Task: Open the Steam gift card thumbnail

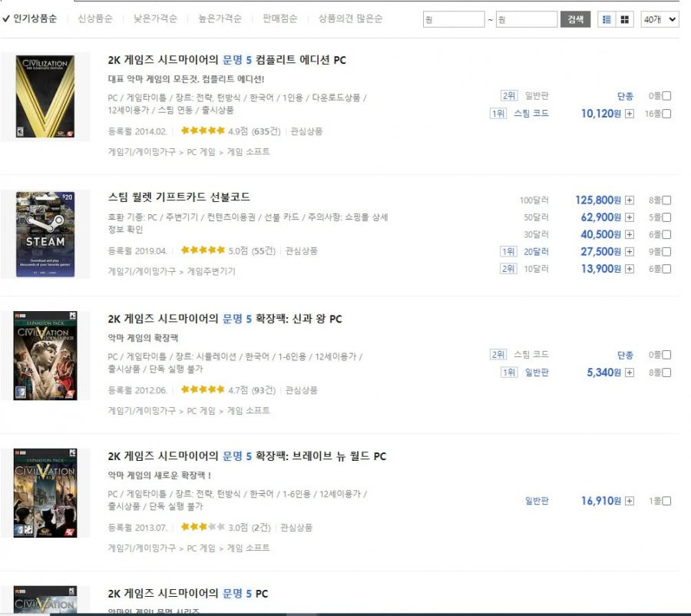Action: click(x=45, y=234)
